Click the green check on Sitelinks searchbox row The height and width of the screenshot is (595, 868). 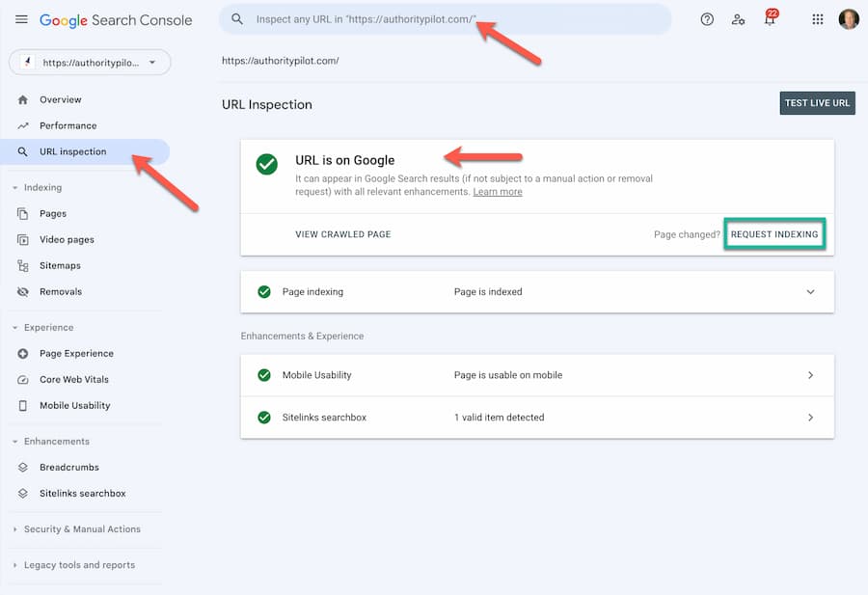click(264, 418)
